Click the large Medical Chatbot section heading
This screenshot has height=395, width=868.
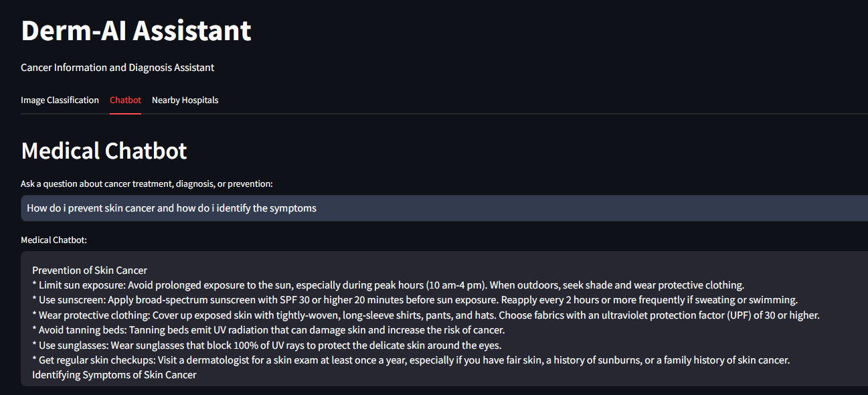[x=104, y=151]
